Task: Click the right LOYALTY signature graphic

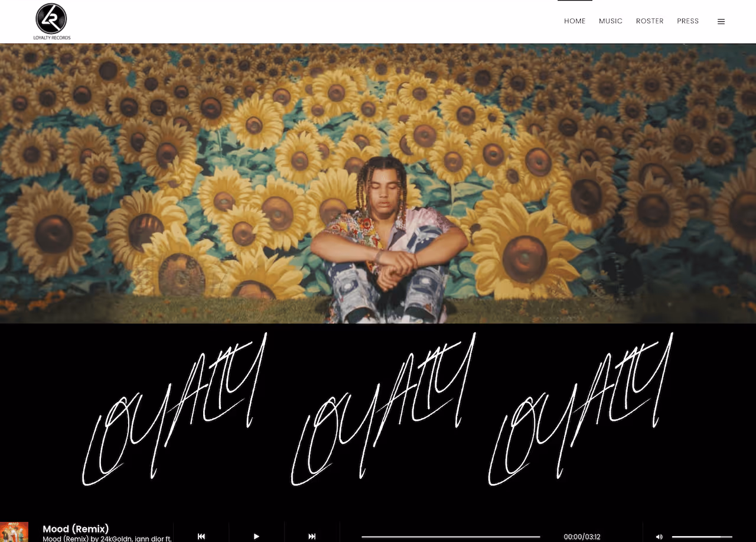Action: (x=581, y=409)
